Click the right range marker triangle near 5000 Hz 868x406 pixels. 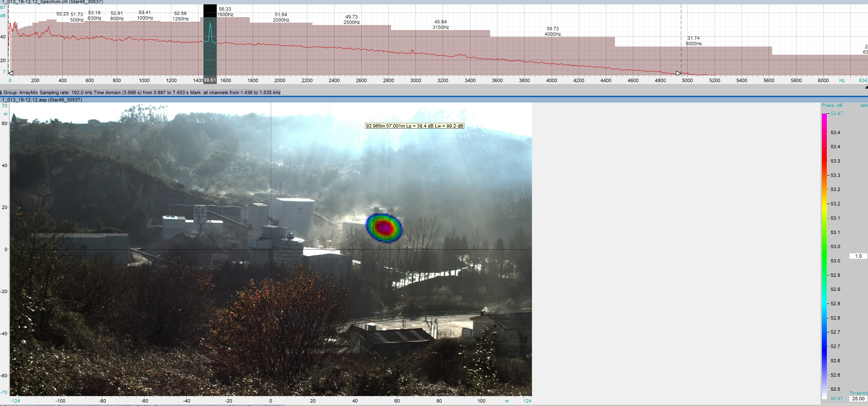(x=678, y=73)
